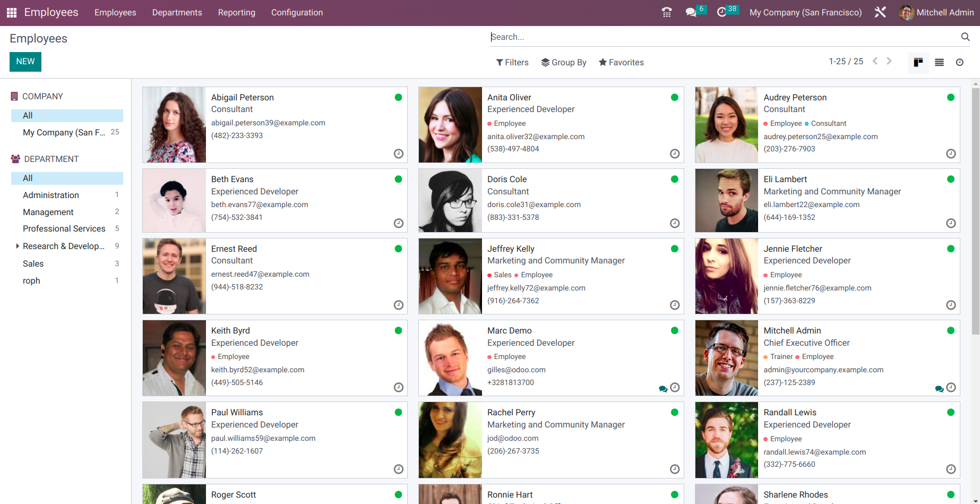Click the NEW employee button
980x504 pixels.
(25, 62)
